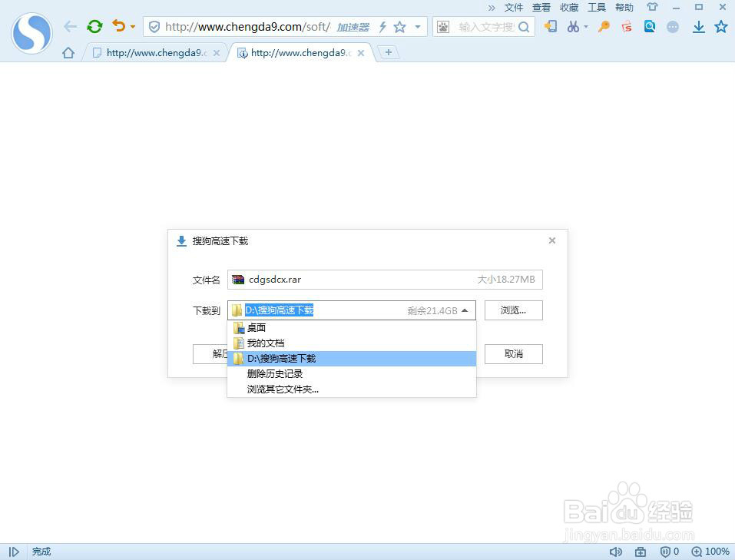Go back with the left arrow

click(71, 27)
